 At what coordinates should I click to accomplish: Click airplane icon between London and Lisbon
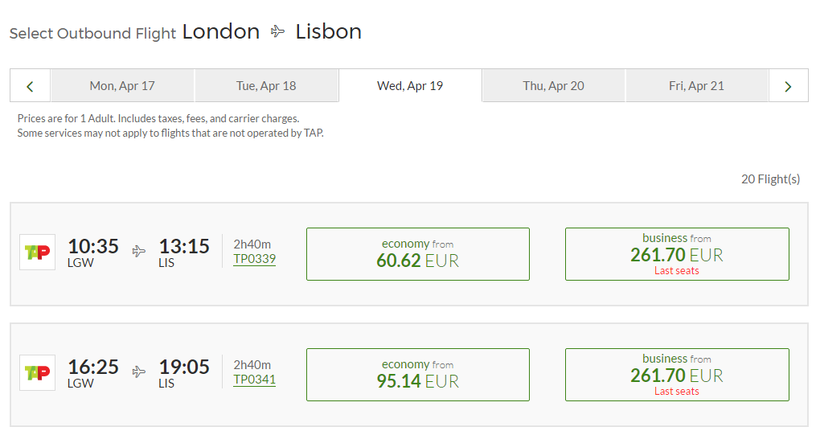click(278, 32)
